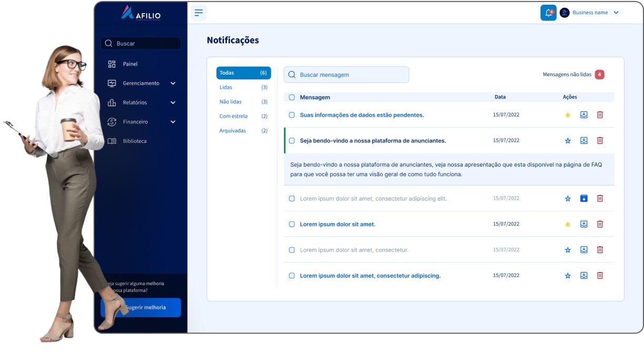Open the notifications bell icon
The height and width of the screenshot is (355, 644).
(548, 13)
